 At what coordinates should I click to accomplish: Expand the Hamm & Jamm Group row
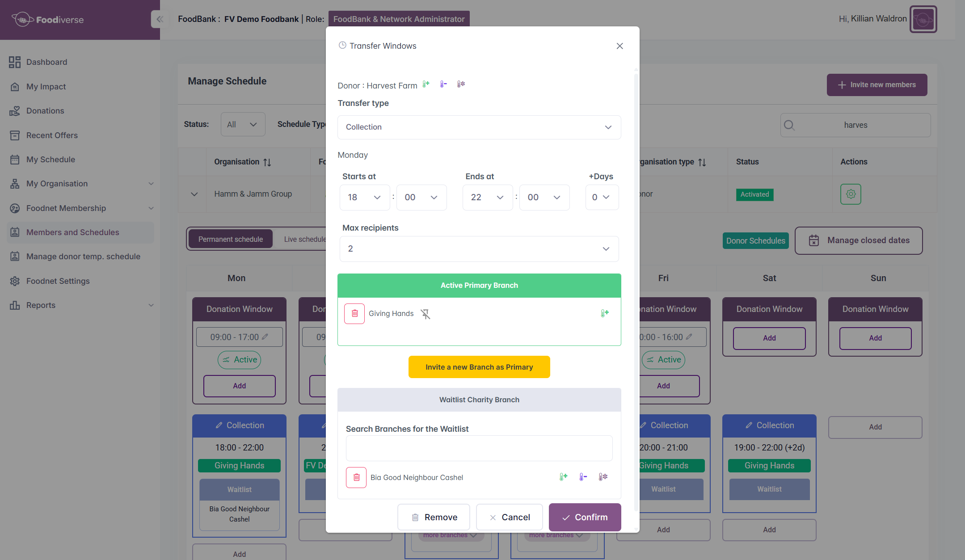(x=194, y=194)
